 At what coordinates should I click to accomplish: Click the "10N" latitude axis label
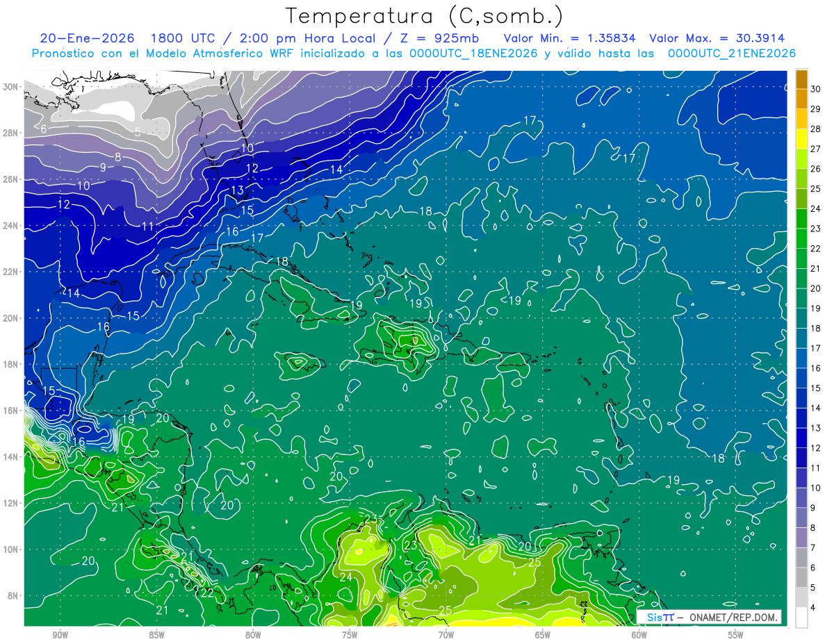10,550
